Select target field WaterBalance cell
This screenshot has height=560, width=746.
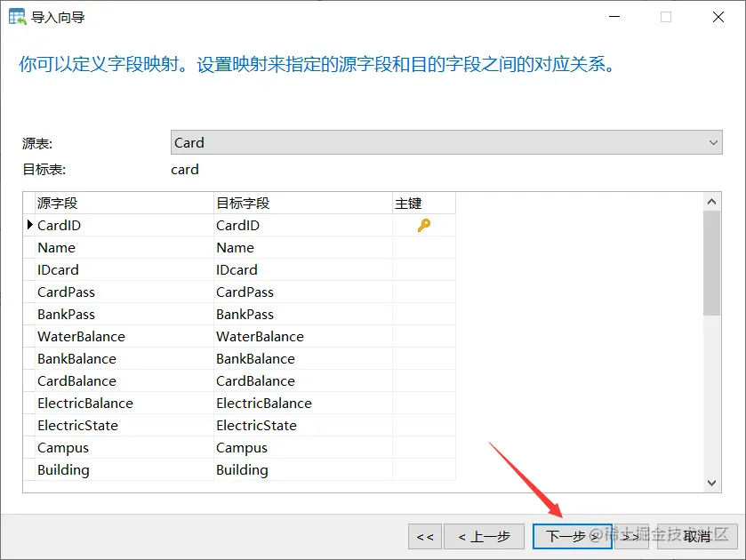pyautogui.click(x=303, y=336)
